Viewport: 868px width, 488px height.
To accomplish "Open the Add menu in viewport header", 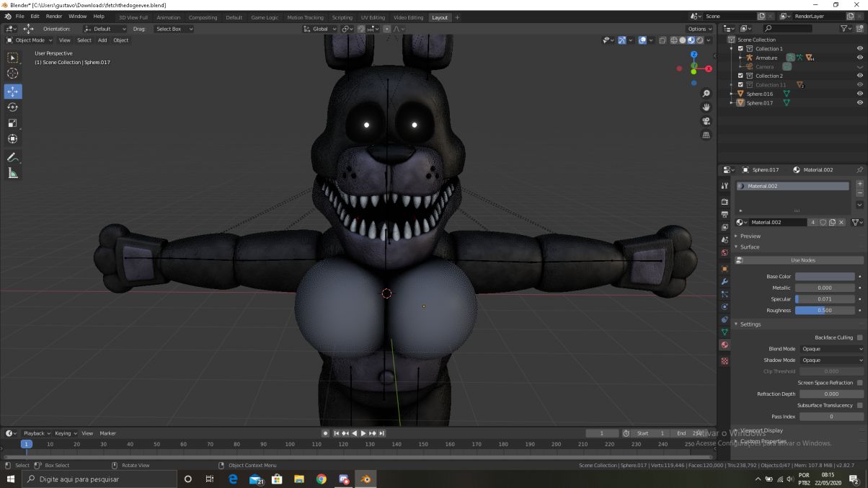I will pos(102,40).
